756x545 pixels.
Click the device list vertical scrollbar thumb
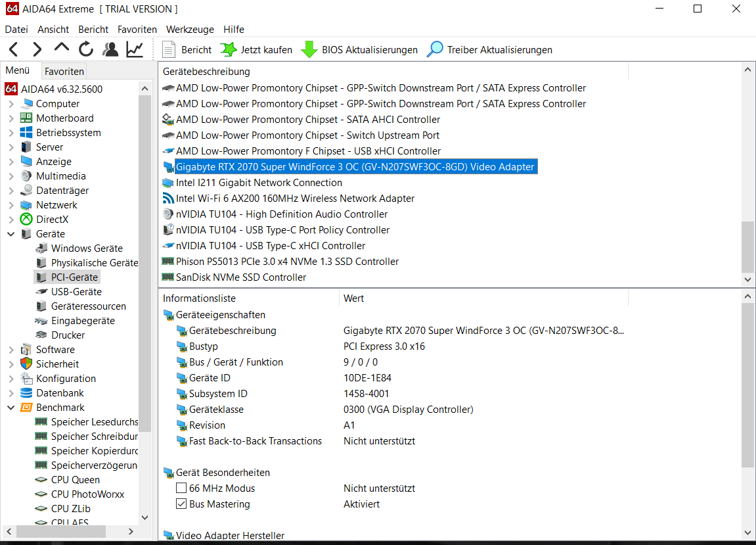(x=747, y=247)
